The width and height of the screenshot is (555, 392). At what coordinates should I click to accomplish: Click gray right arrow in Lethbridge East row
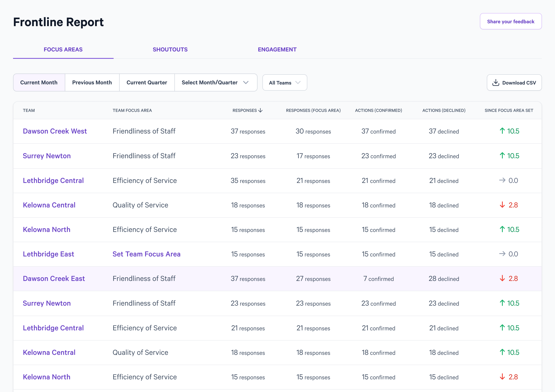[502, 254]
